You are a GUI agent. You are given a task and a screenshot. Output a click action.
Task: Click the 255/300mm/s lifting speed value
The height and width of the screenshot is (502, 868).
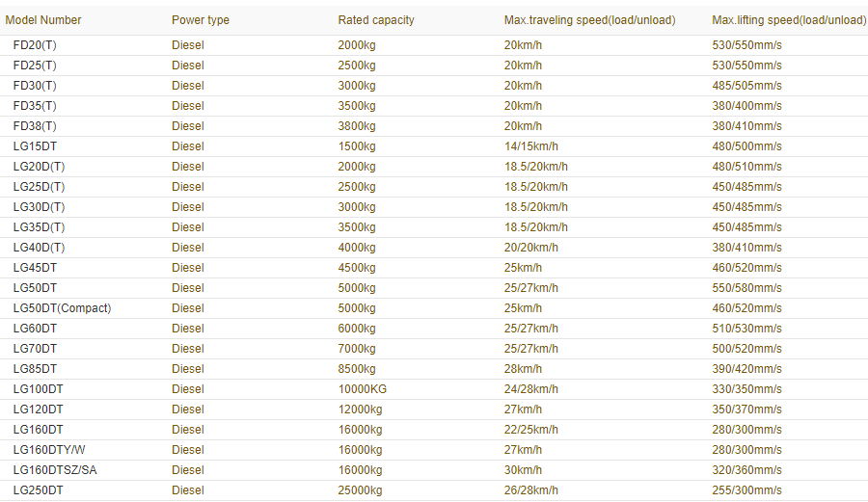[x=746, y=490]
